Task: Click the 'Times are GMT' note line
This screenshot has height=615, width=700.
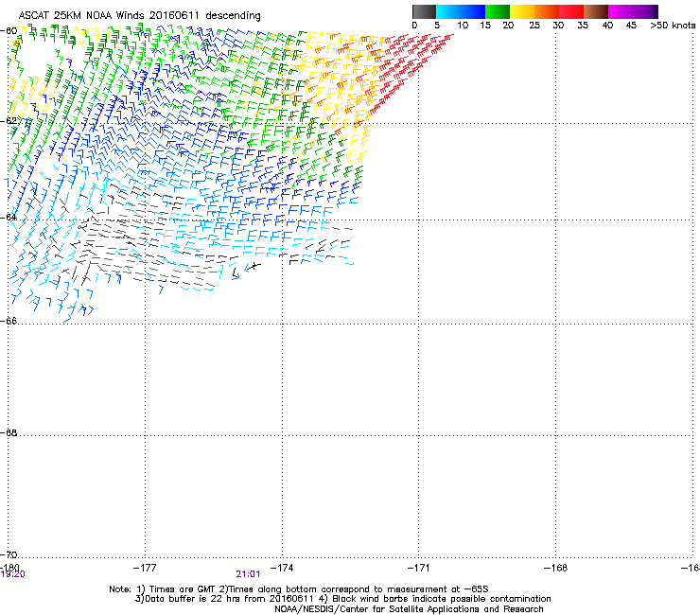Action: click(x=299, y=589)
